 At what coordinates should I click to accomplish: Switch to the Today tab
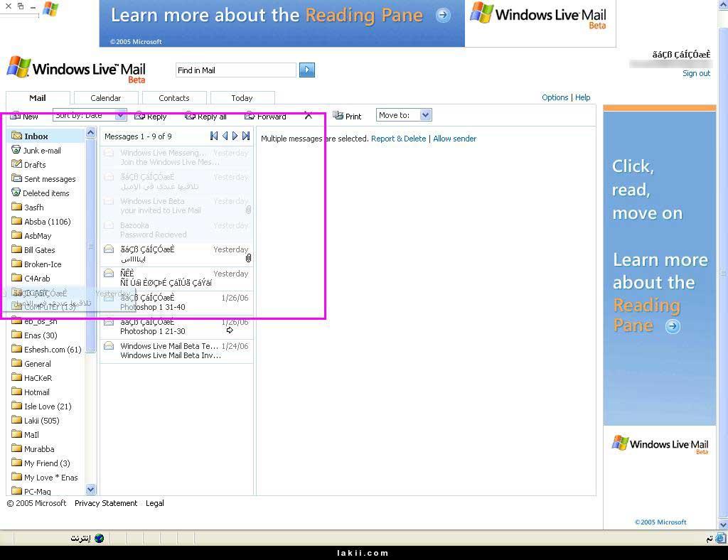point(242,98)
